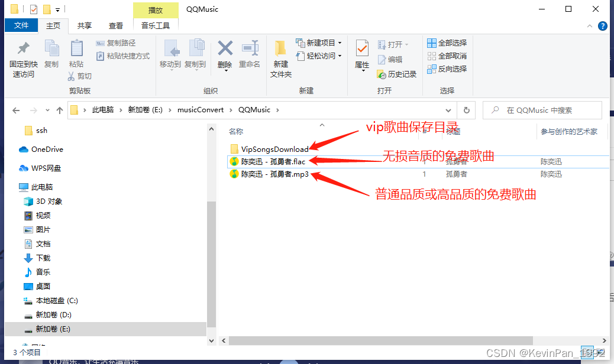Select 陈奕迅 - 孤勇者.mp3 file
Screen dimensions: 614x364
pos(269,174)
